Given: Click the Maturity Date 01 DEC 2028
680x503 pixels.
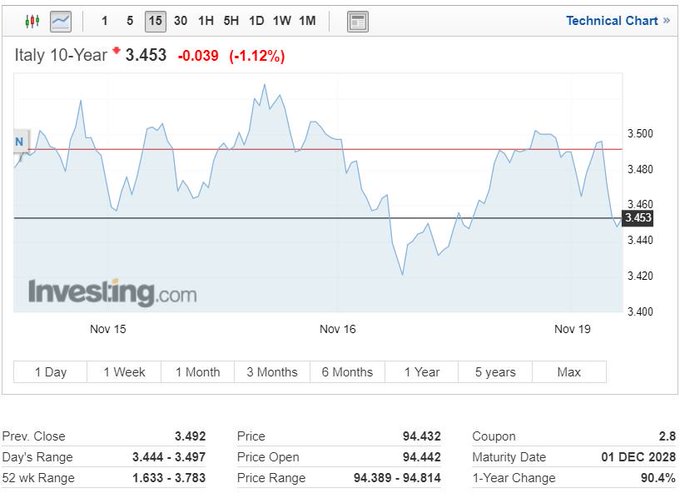Looking at the screenshot, I should 638,457.
